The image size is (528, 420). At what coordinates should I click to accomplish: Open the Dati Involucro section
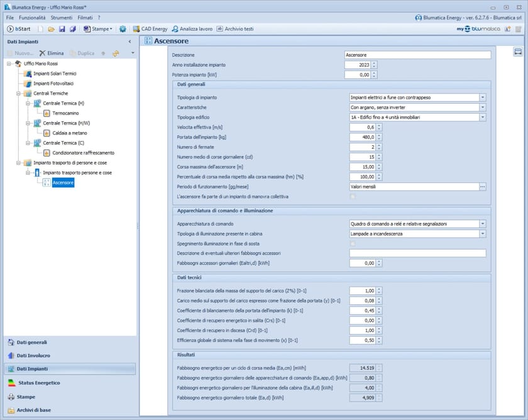point(34,356)
